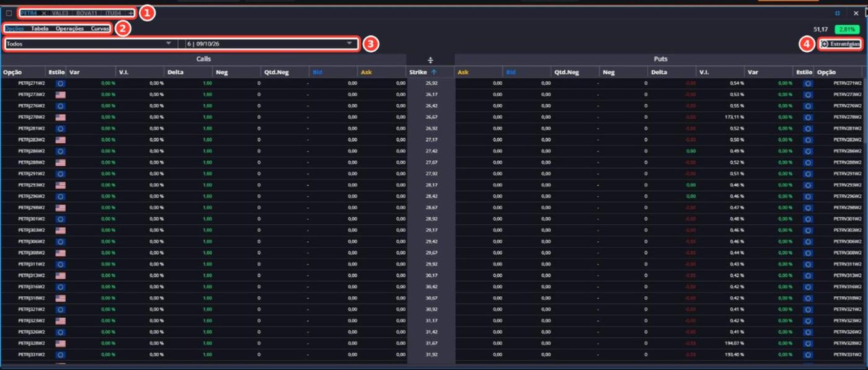Switch to the VALE3 ticker tab

click(x=60, y=13)
